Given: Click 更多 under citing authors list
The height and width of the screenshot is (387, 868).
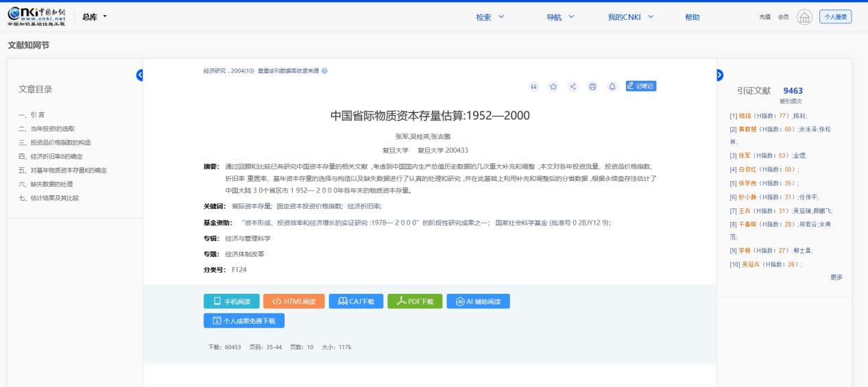Looking at the screenshot, I should (836, 277).
